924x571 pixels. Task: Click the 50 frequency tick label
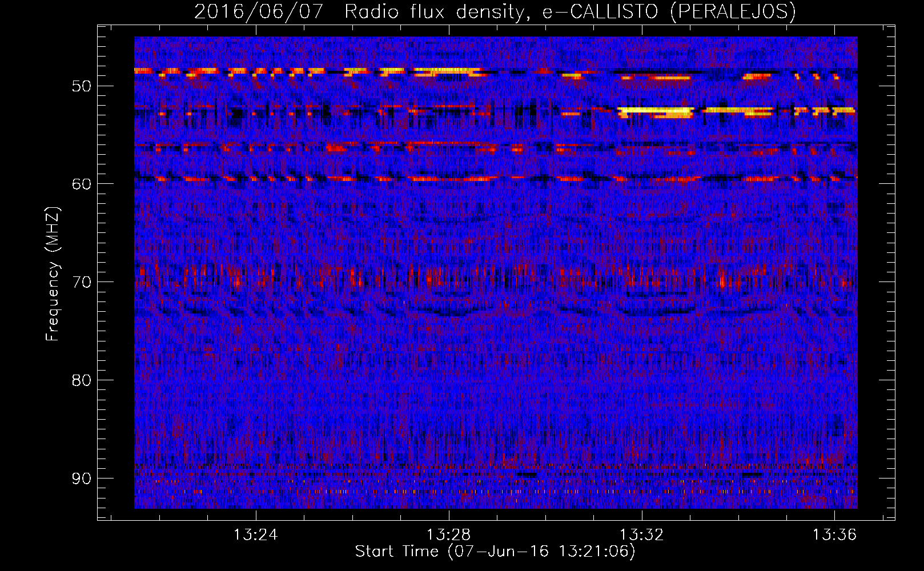tap(82, 86)
